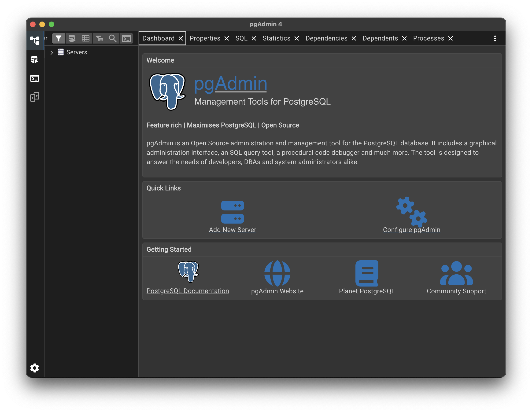Open the PostgreSQL Documentation link
The image size is (532, 412).
click(188, 291)
